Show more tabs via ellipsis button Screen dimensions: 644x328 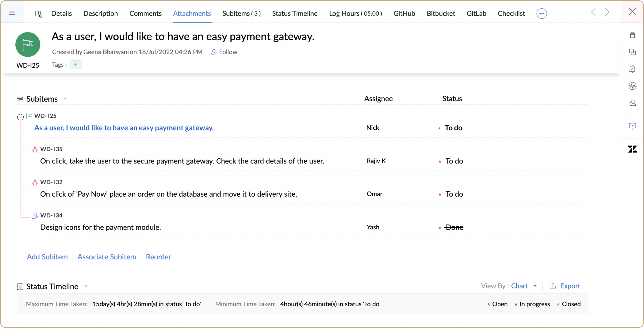tap(542, 13)
